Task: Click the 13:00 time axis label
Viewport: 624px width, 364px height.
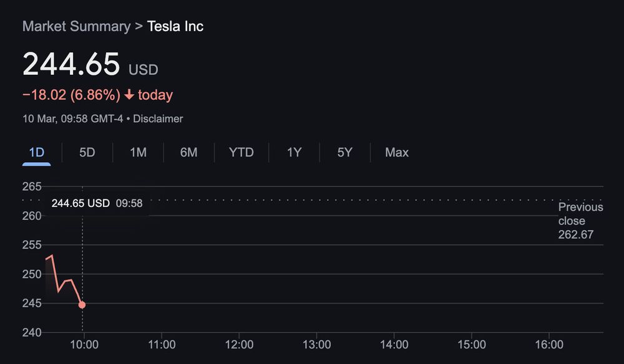Action: tap(316, 345)
